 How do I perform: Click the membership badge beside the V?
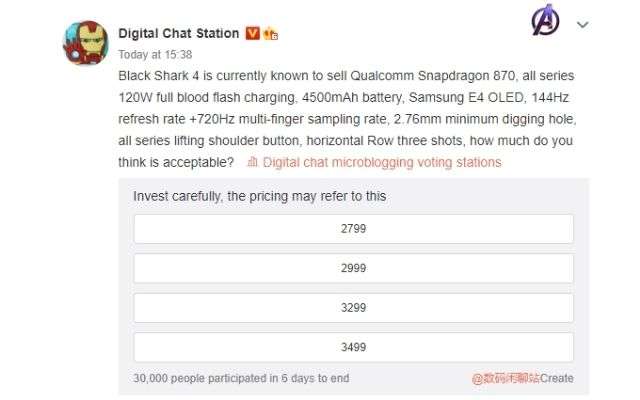(270, 34)
